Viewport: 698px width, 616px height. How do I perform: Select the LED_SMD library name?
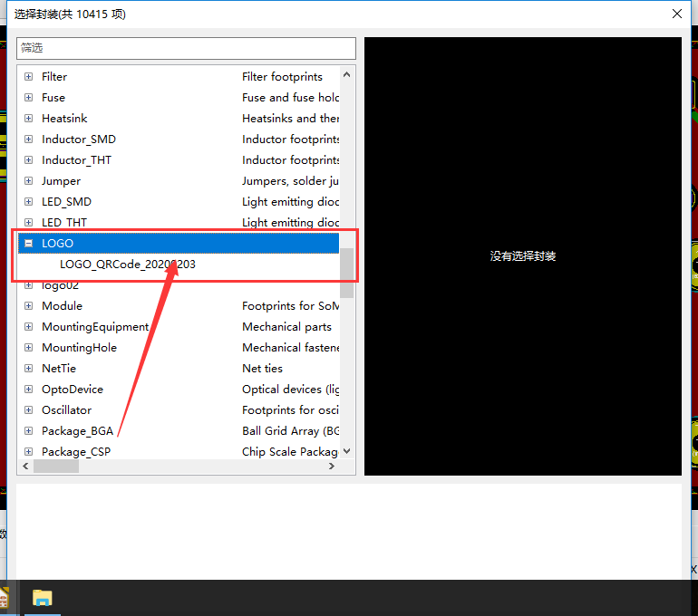pos(66,201)
